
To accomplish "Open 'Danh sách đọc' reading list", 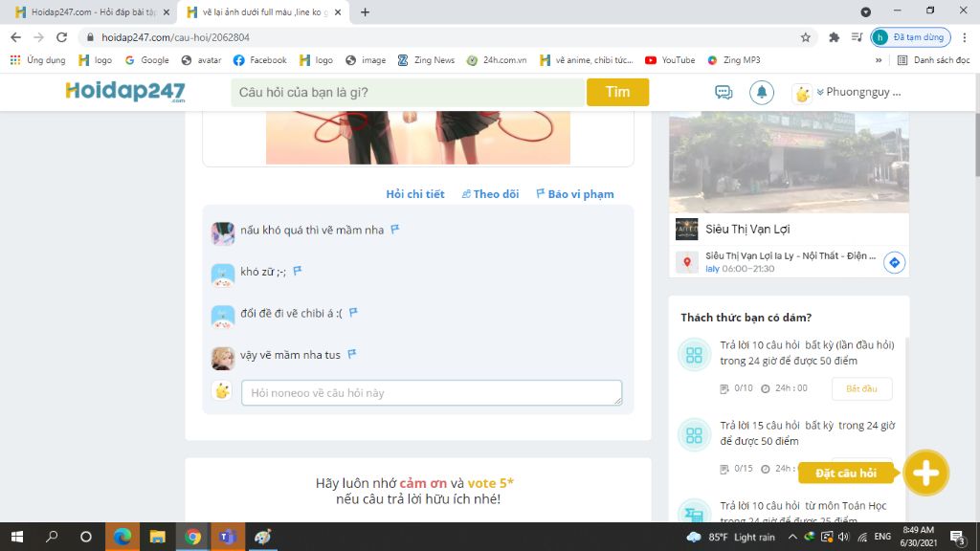I will click(x=934, y=60).
